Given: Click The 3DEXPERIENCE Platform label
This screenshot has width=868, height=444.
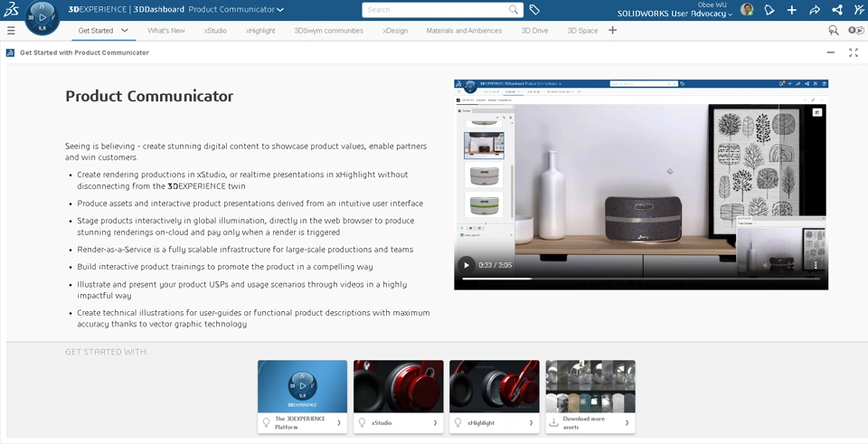Looking at the screenshot, I should [300, 423].
